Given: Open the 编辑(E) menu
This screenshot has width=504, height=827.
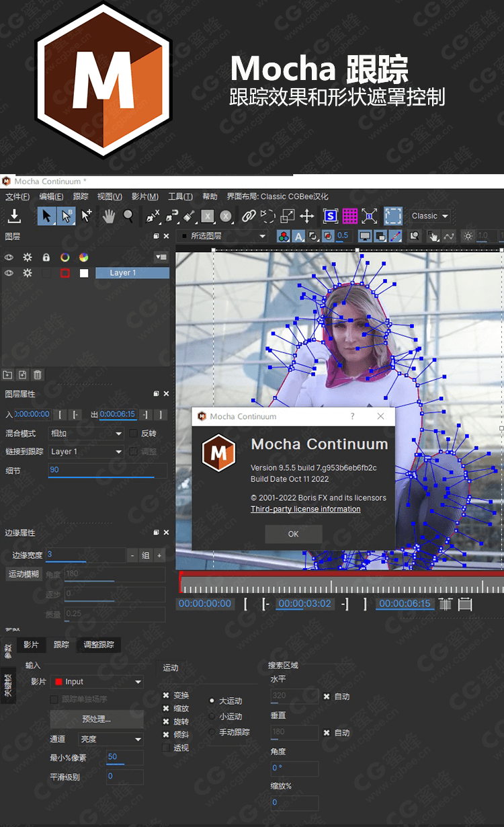Looking at the screenshot, I should [x=51, y=196].
